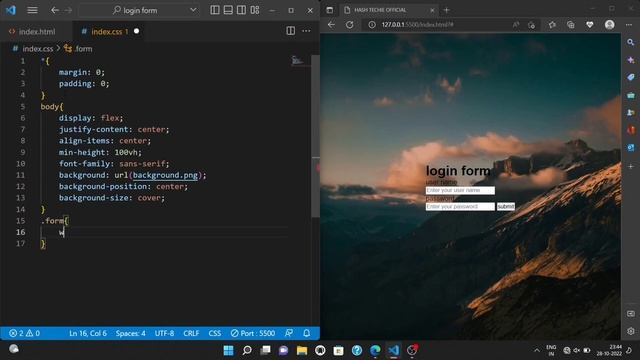640x360 pixels.
Task: Open the Edge sidebar search icon
Action: click(631, 42)
